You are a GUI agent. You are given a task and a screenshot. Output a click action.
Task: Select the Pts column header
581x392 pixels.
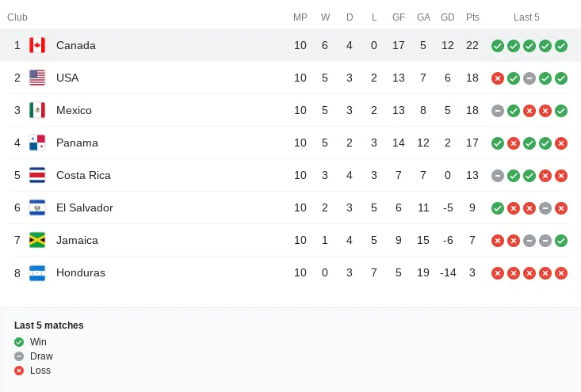tap(472, 17)
